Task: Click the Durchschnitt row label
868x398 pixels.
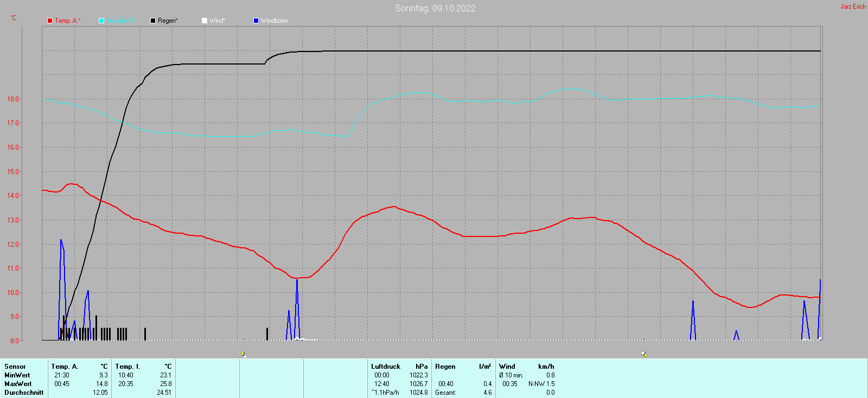Action: click(x=24, y=393)
